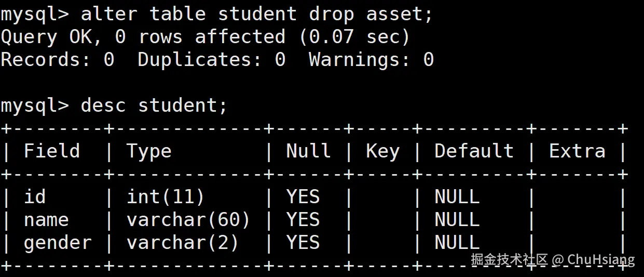Click the 'Records: 0' text
The image size is (644, 277).
[x=57, y=60]
